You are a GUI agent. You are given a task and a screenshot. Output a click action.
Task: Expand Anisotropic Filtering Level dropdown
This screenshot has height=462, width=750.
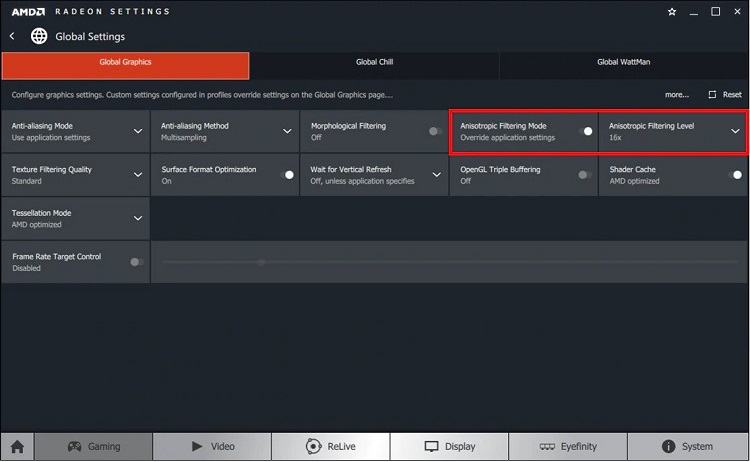tap(735, 131)
